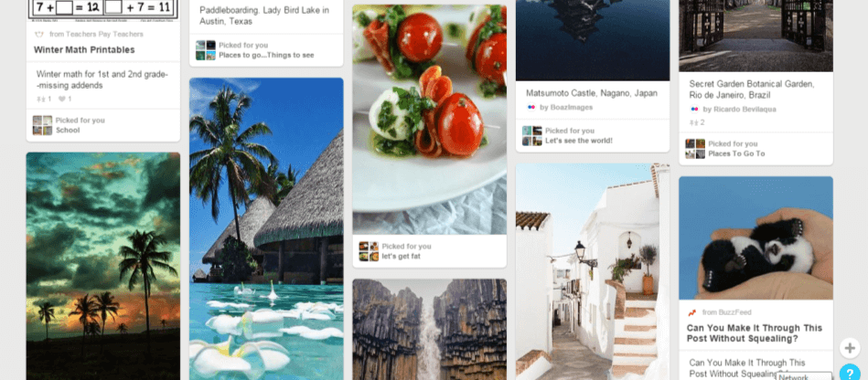Click the Teachers Pay Teachers source icon
Viewport: 868px width, 380px height.
[x=39, y=35]
